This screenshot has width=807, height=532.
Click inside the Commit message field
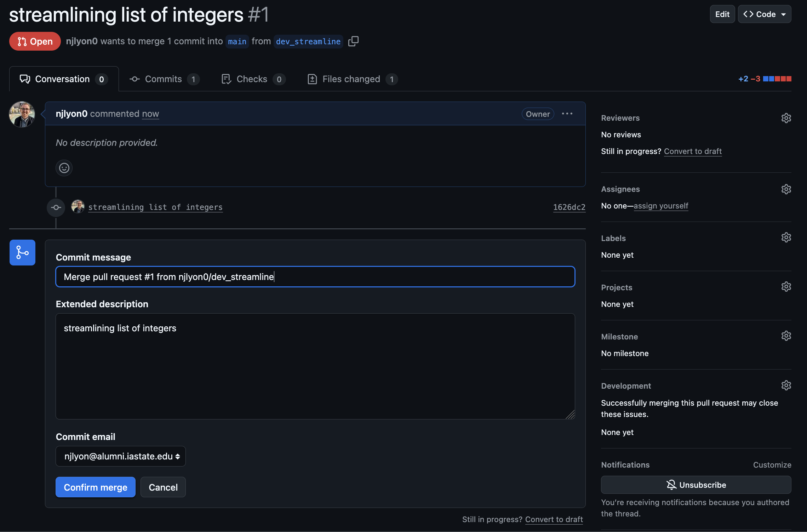(315, 276)
